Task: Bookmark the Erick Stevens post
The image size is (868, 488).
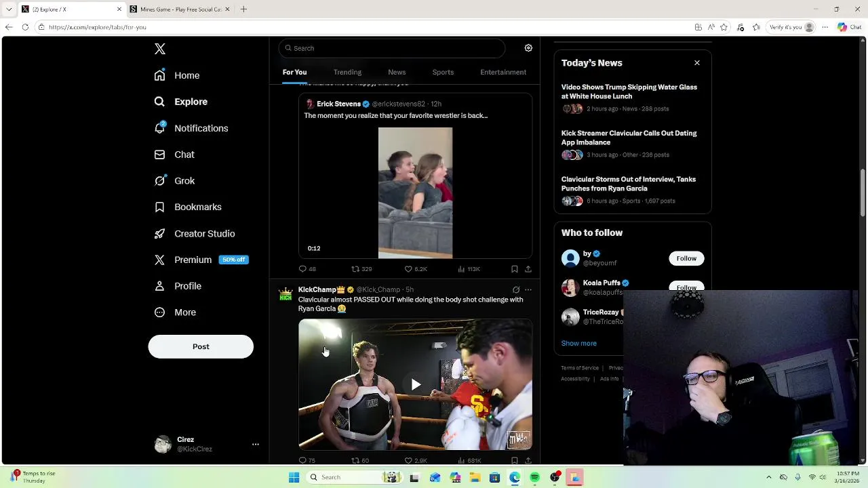Action: [515, 269]
